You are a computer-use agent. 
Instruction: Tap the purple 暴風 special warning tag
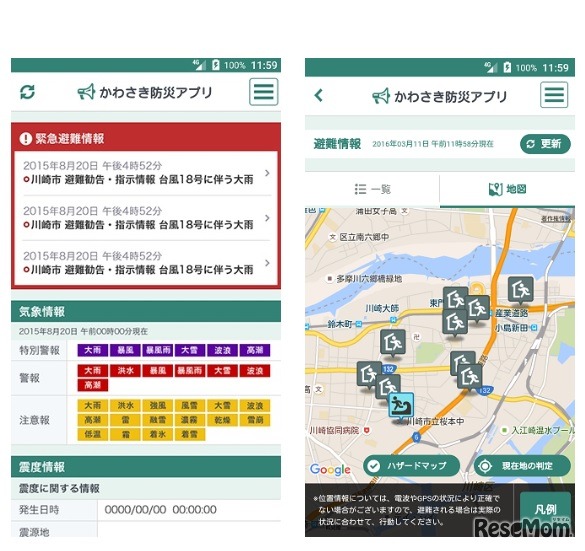pyautogui.click(x=125, y=350)
